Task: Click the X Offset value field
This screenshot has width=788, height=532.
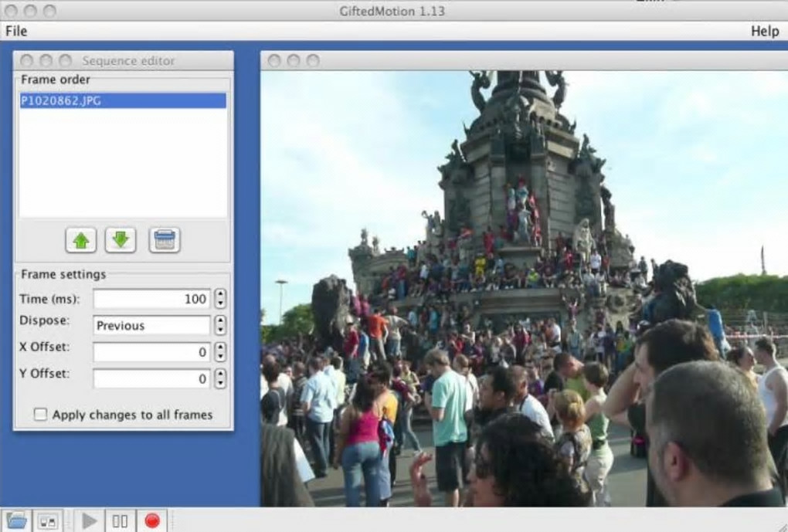Action: point(151,352)
